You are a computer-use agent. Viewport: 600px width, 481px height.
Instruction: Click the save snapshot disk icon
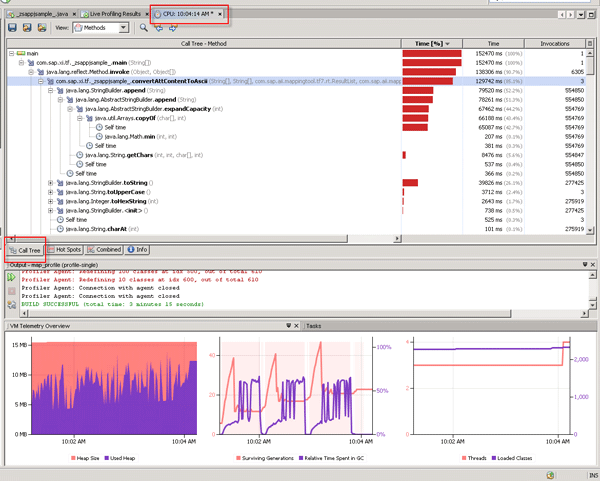click(x=12, y=28)
